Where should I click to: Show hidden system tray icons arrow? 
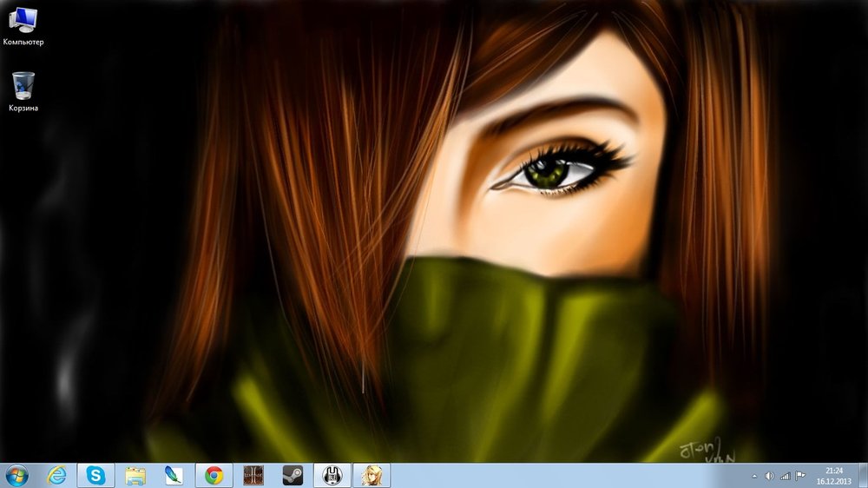(x=753, y=476)
